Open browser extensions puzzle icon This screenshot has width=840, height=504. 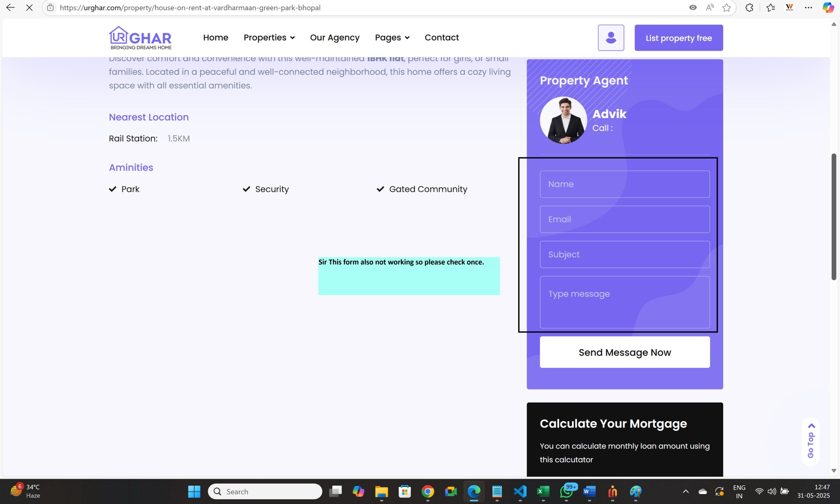(x=749, y=8)
